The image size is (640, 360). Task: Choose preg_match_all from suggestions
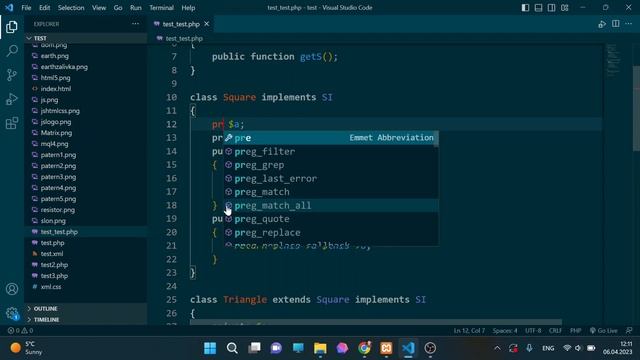(331, 205)
